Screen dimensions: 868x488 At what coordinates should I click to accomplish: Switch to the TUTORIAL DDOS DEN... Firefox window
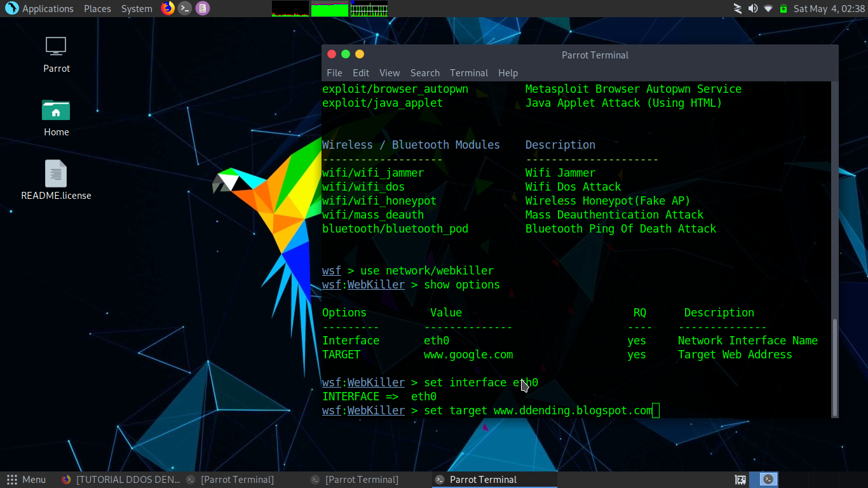(121, 480)
